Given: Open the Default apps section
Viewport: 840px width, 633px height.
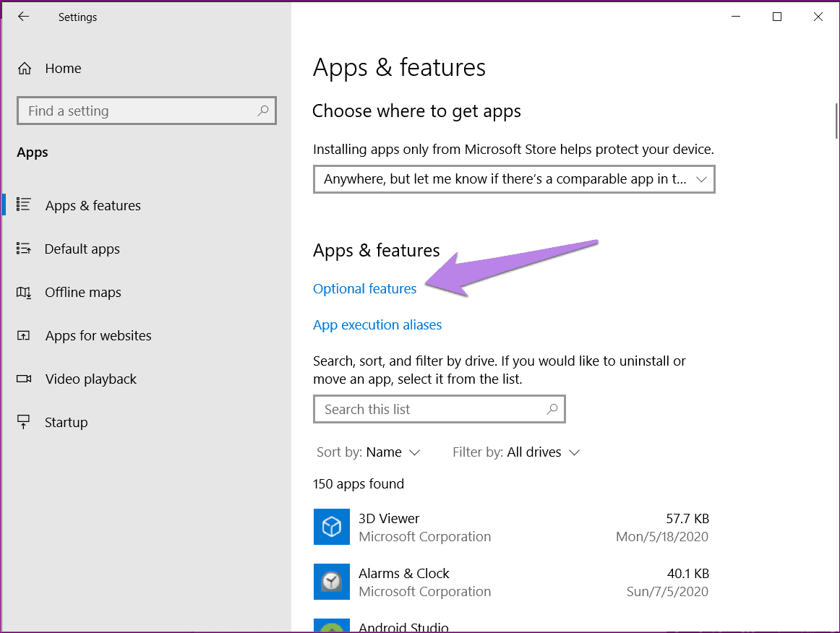Looking at the screenshot, I should [82, 249].
